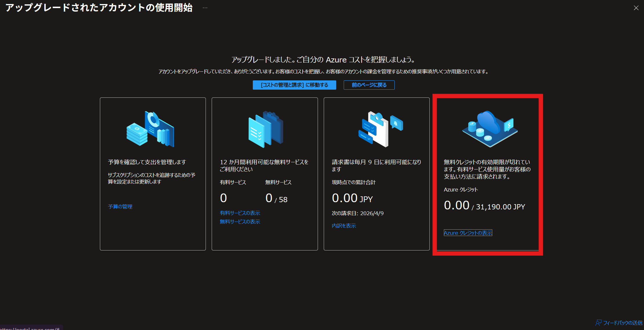Click the アカウントをアップグレードしていただき paragraph
Screen dimensions: 644x330
(323, 71)
